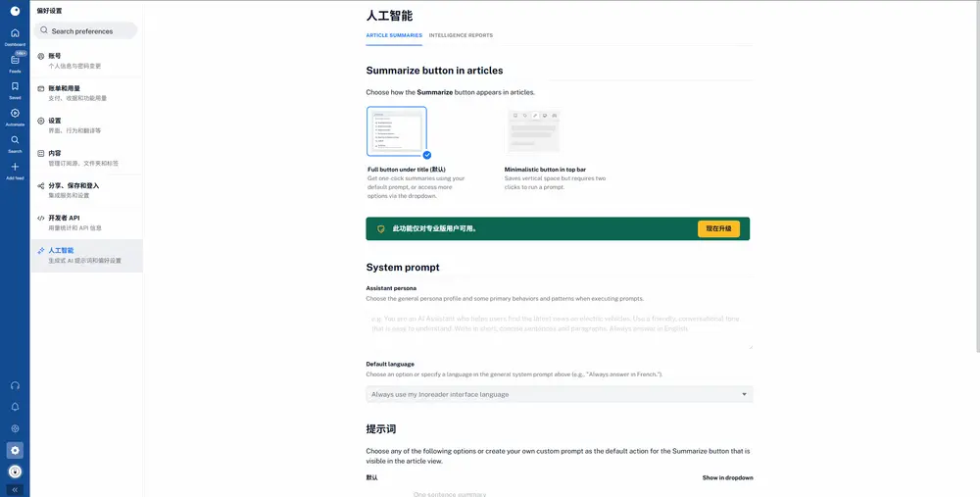Click the Add feed plus icon
Image resolution: width=980 pixels, height=497 pixels.
point(15,167)
